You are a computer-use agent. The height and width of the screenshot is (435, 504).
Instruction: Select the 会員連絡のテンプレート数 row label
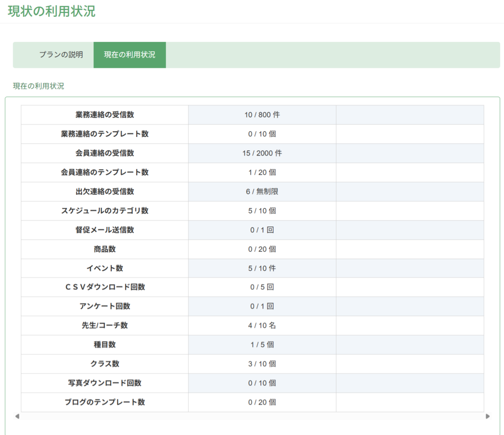coord(105,172)
